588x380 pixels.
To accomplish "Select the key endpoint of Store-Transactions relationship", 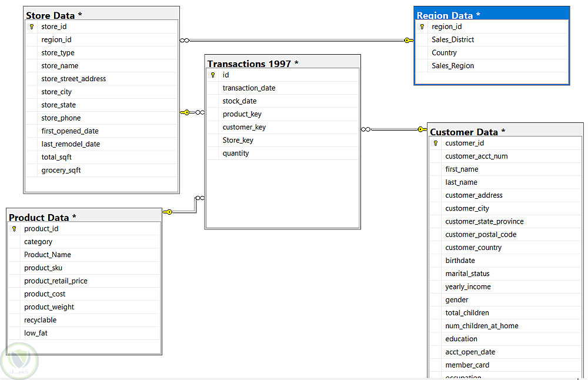I will pos(185,112).
